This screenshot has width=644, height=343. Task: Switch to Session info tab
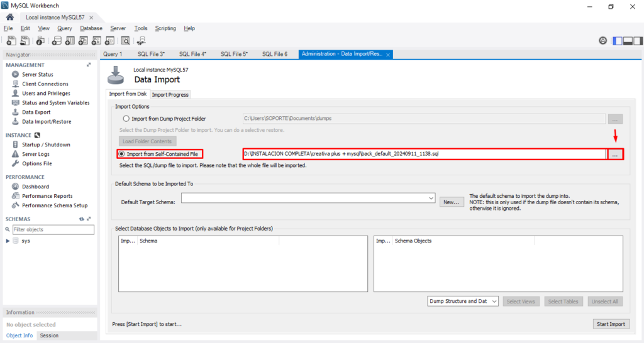(49, 335)
